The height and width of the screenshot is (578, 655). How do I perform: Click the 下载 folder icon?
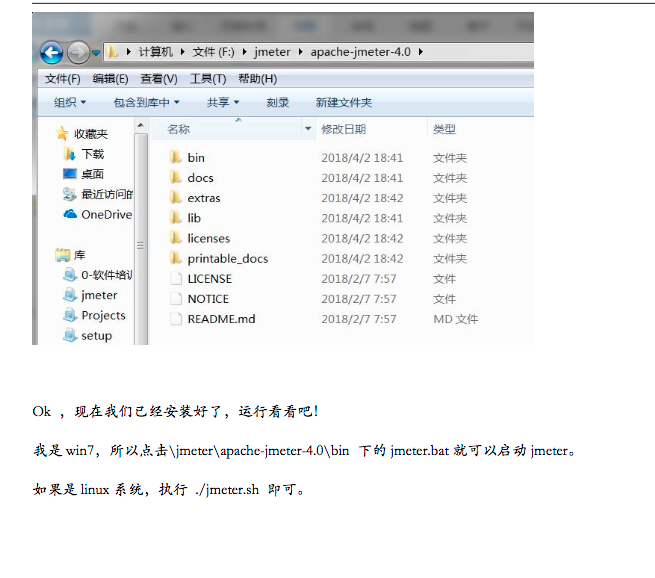pos(69,154)
